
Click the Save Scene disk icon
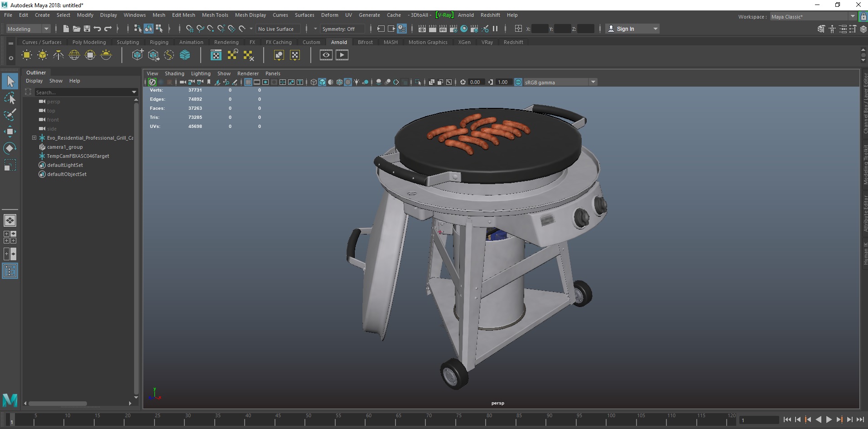click(x=87, y=29)
